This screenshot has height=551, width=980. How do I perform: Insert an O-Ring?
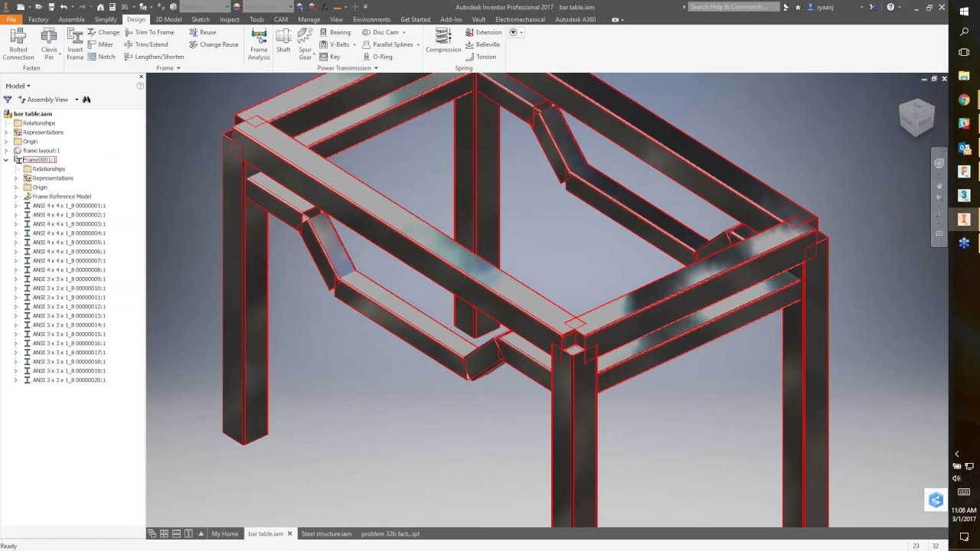click(x=377, y=57)
